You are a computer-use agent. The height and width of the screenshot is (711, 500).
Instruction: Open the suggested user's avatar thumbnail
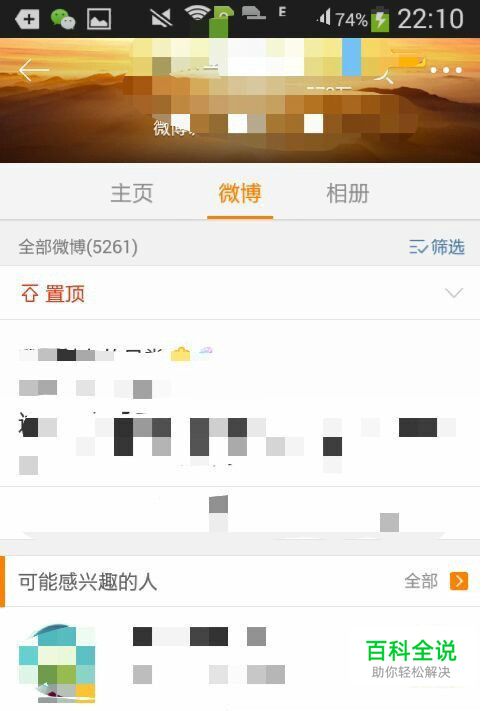point(57,663)
